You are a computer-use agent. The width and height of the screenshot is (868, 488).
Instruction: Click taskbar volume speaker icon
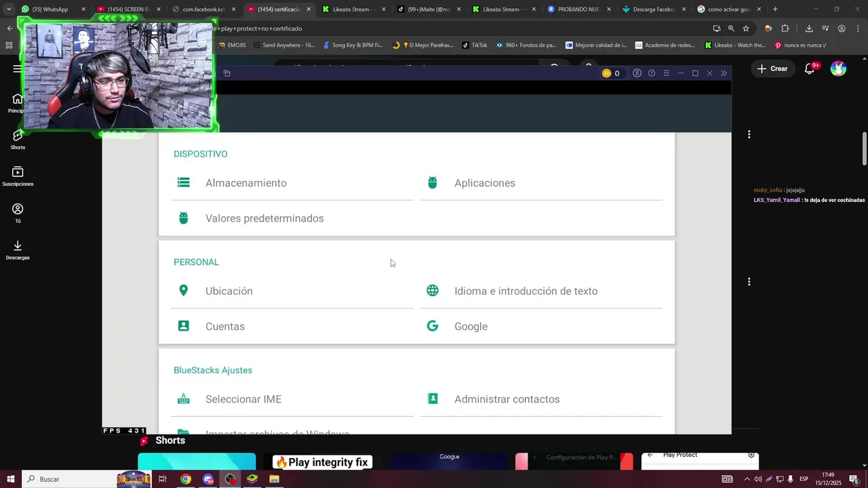757,479
